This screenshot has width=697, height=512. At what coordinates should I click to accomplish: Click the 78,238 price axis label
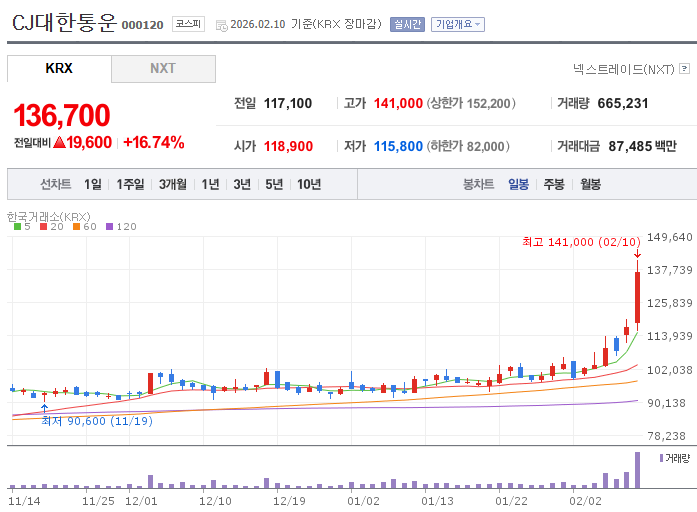click(666, 436)
